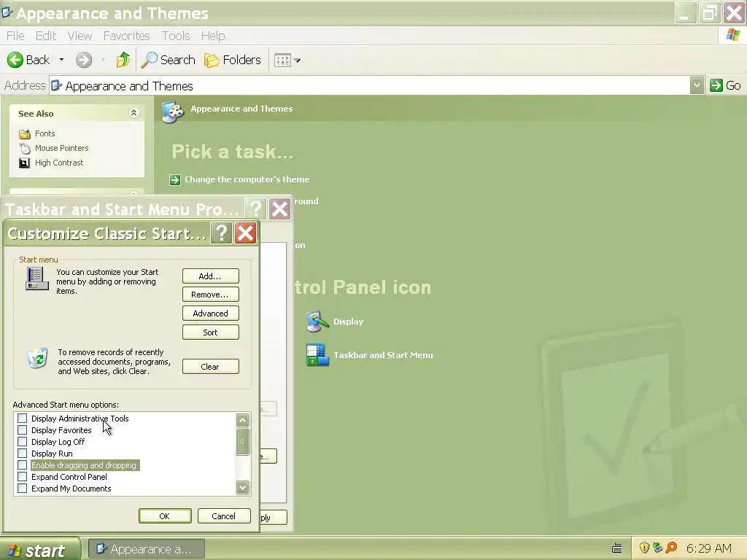Image resolution: width=747 pixels, height=560 pixels.
Task: Open the File menu
Action: (15, 36)
